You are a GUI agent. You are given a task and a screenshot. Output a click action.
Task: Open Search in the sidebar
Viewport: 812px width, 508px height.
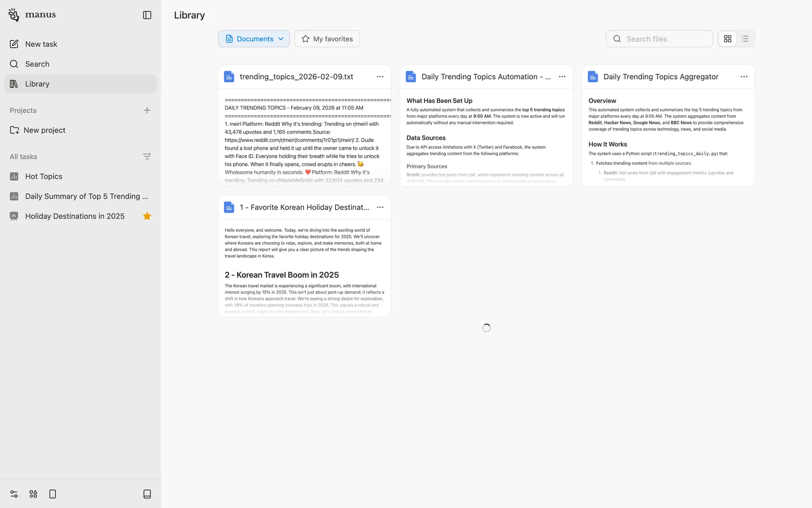pyautogui.click(x=37, y=64)
